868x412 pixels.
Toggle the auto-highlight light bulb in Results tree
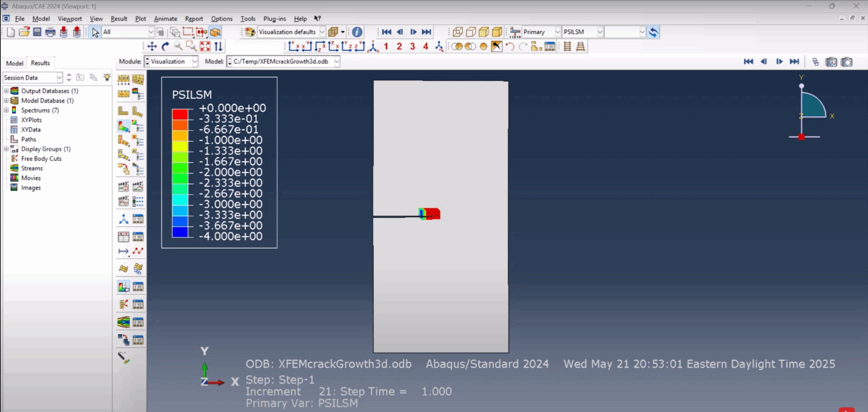(107, 77)
